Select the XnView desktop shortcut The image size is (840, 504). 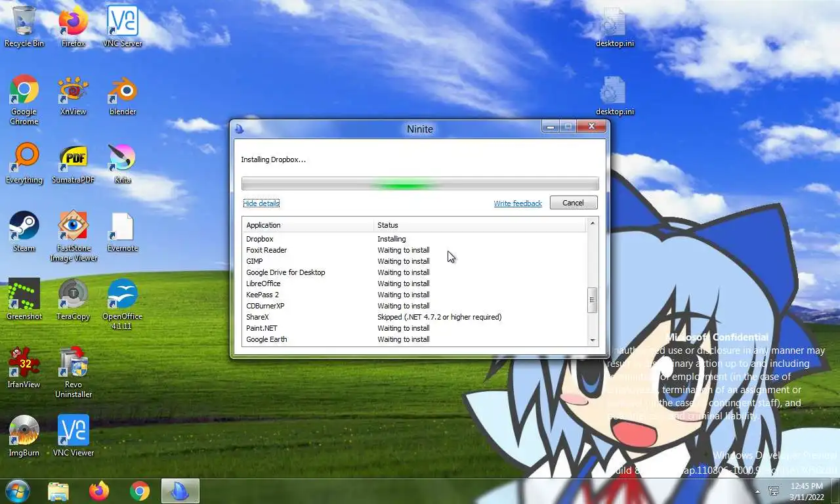coord(73,95)
